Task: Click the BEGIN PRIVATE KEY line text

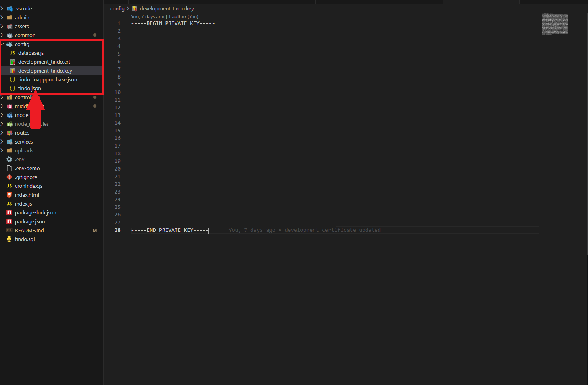Action: coord(173,23)
